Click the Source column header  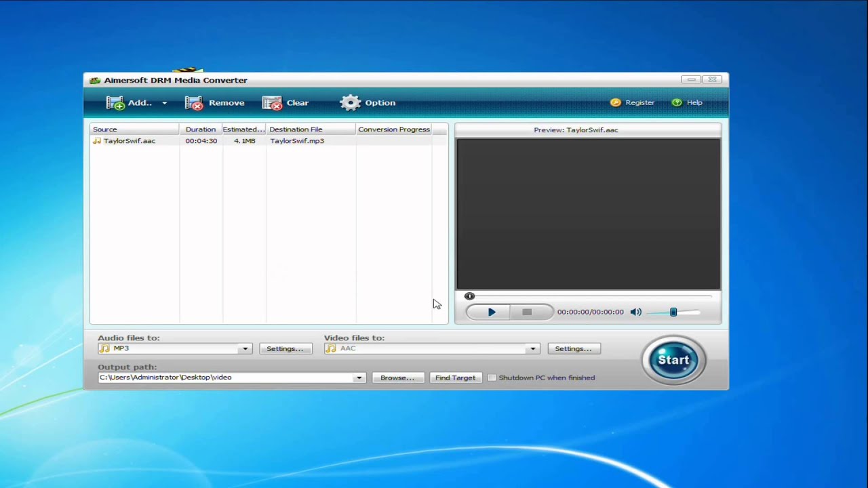pos(134,129)
